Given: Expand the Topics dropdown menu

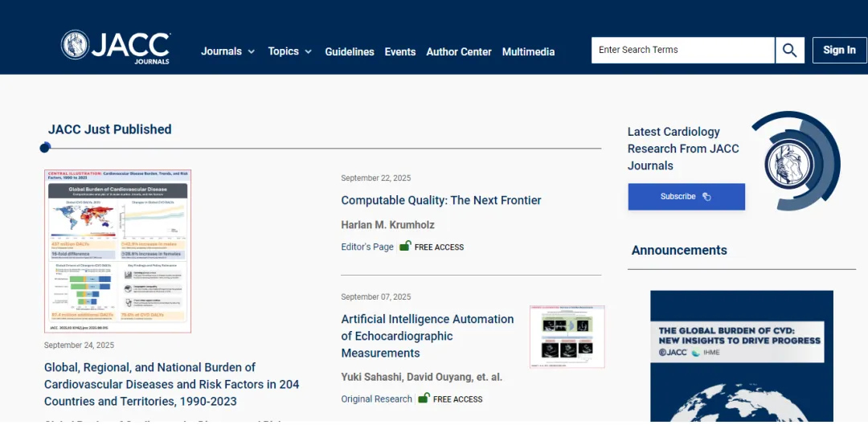Looking at the screenshot, I should point(290,51).
